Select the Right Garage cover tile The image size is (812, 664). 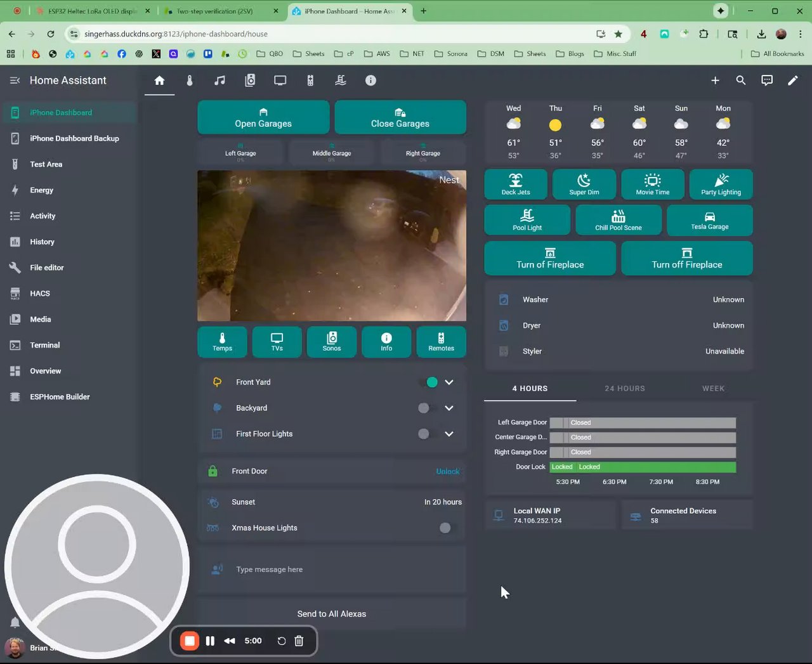tap(423, 153)
